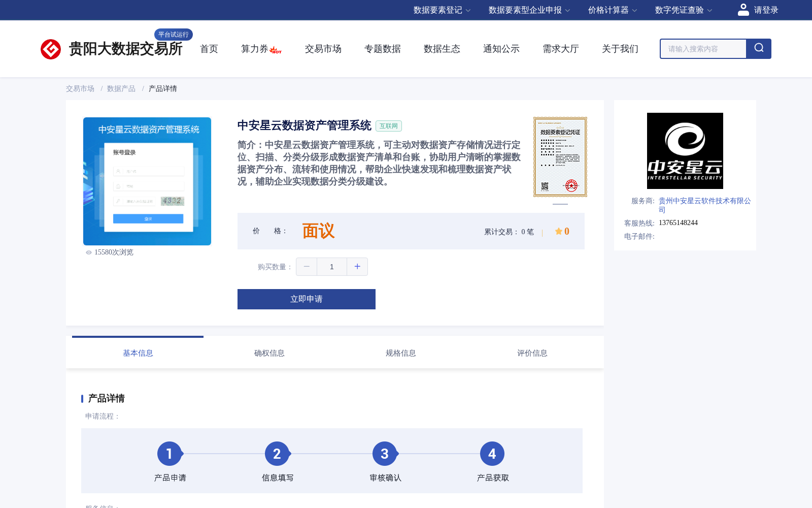Click the HOT flame badge beside 算力券
Viewport: 812px width, 508px height.
276,50
